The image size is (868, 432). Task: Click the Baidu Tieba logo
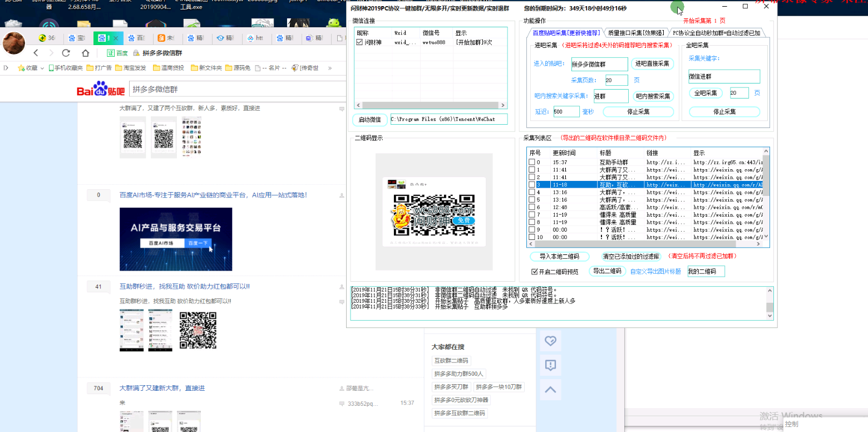101,90
